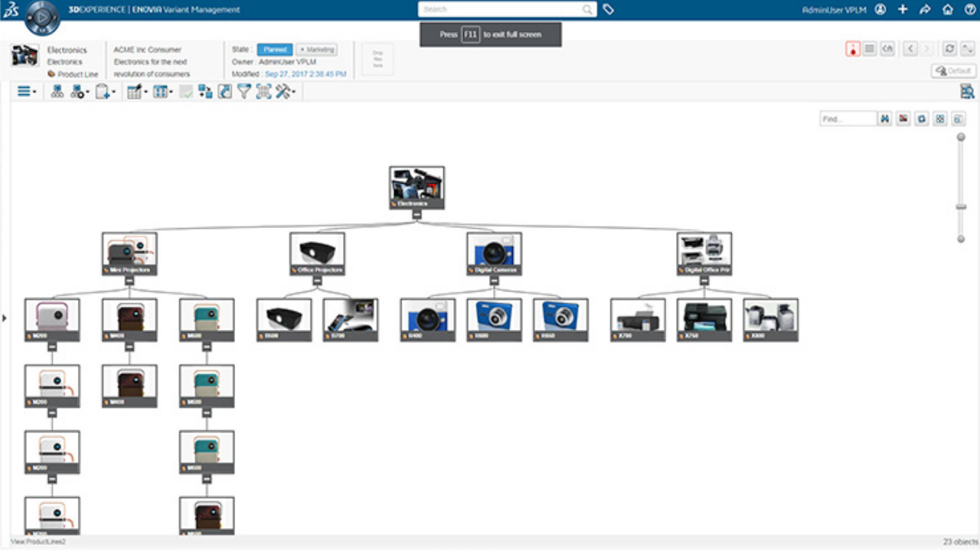Open the tools wrench dropdown
Image resolution: width=980 pixels, height=551 pixels.
pyautogui.click(x=285, y=92)
